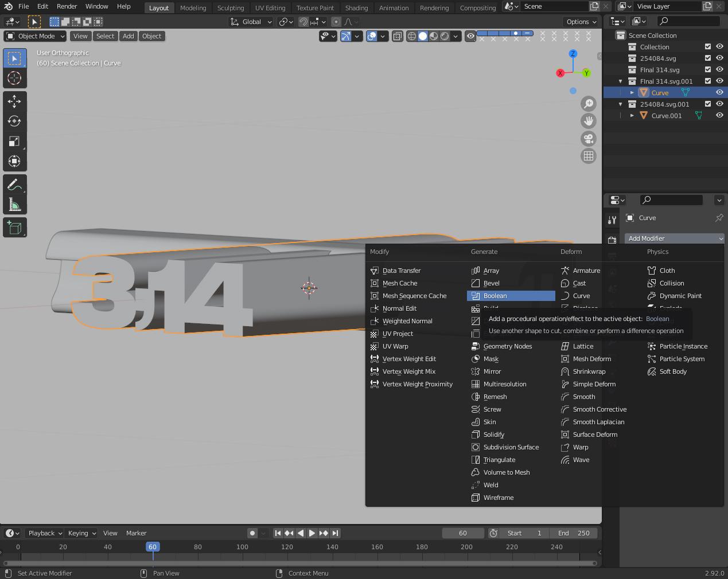Play the animation forward
This screenshot has width=728, height=579.
click(x=312, y=533)
